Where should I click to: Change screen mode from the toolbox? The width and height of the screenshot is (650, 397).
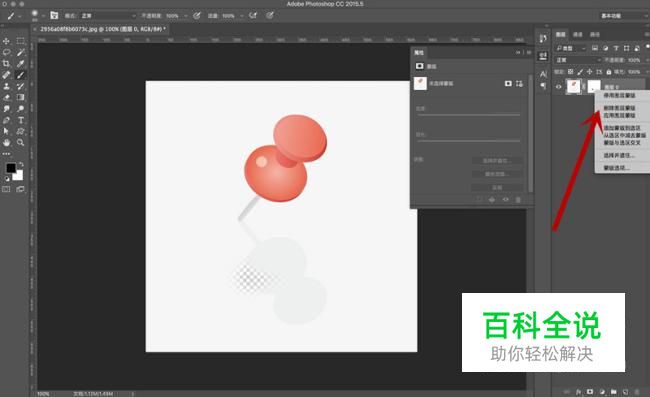click(x=20, y=189)
